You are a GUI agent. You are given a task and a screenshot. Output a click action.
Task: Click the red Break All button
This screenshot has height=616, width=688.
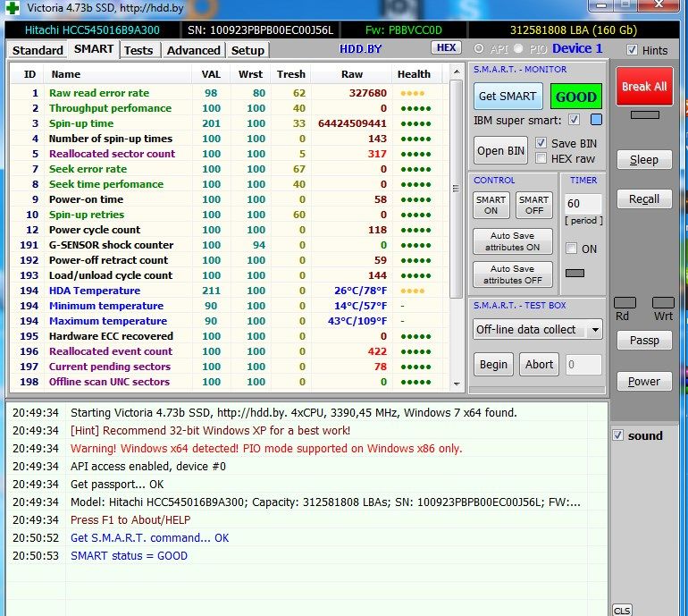644,87
